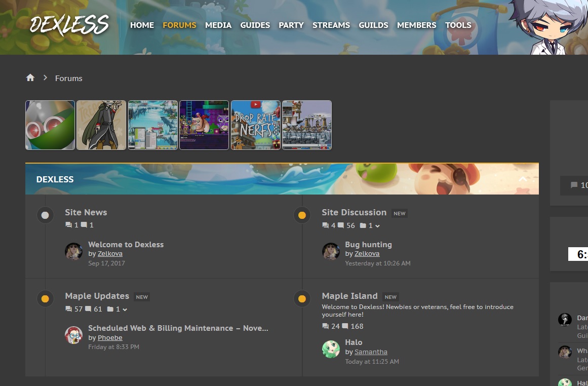Screen dimensions: 588x386
Task: Click the Forums breadcrumb link
Action: pyautogui.click(x=68, y=78)
